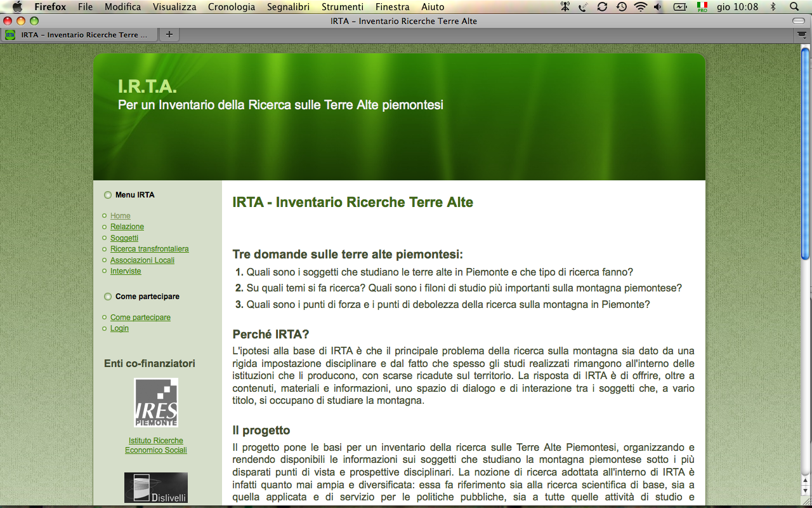This screenshot has height=508, width=812.
Task: Click question 1 about 'soggetti che studiano'
Action: (x=440, y=272)
